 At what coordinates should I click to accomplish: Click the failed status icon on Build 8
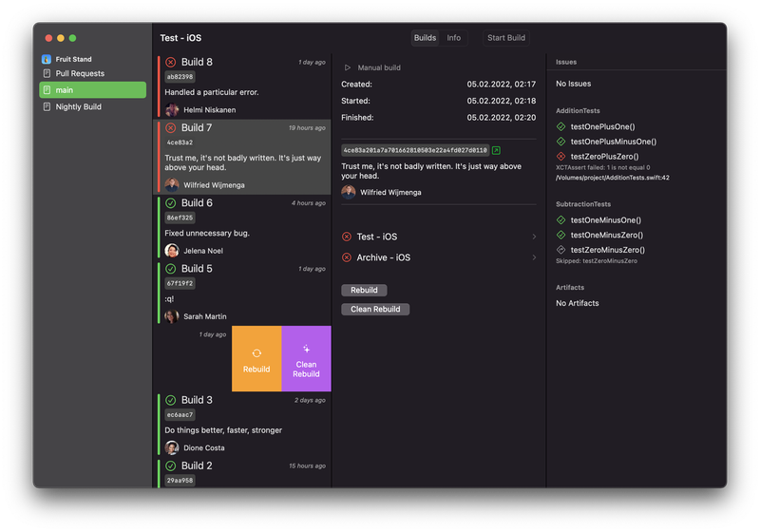pyautogui.click(x=171, y=62)
